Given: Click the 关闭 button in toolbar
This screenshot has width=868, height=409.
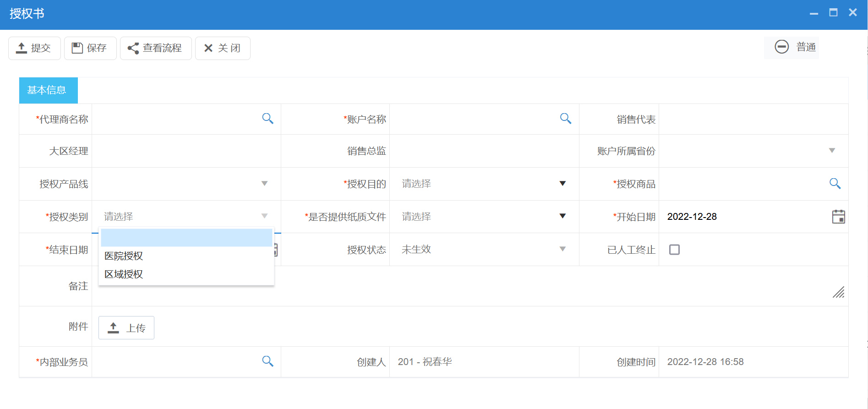Looking at the screenshot, I should click(x=223, y=48).
